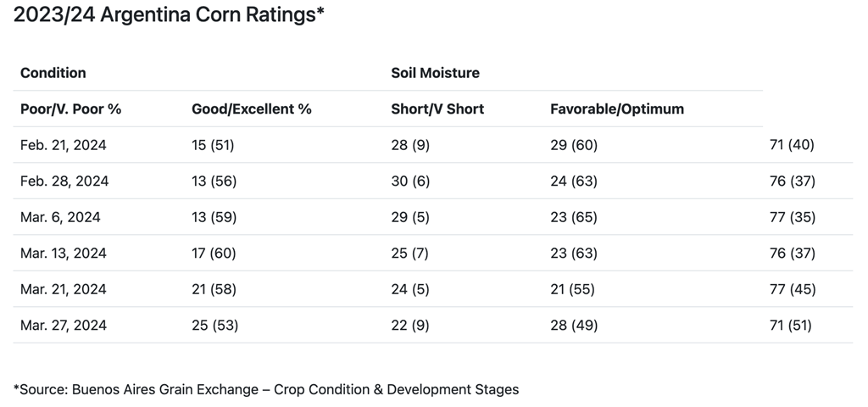This screenshot has height=407, width=868.
Task: Click the Mar. 6, 2024 date cell
Action: pos(60,217)
